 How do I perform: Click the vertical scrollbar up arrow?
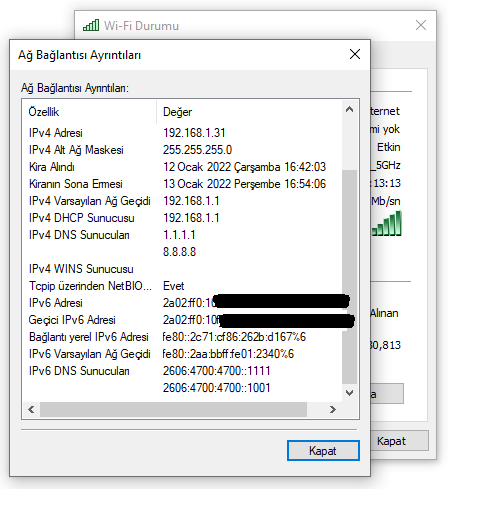tap(349, 110)
